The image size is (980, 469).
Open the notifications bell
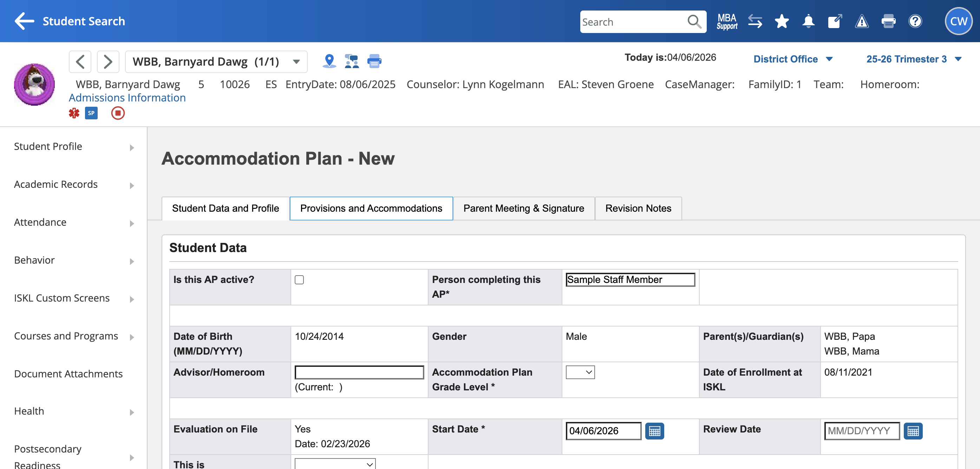tap(808, 22)
